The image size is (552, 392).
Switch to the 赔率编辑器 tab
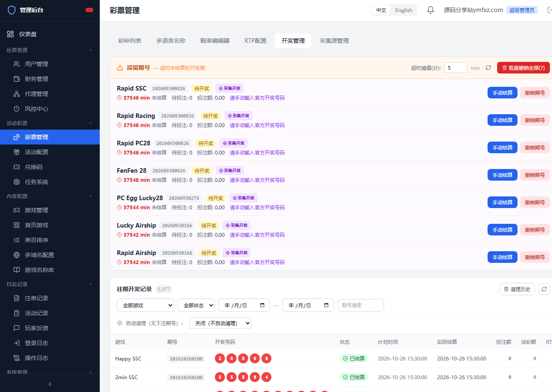pyautogui.click(x=215, y=41)
